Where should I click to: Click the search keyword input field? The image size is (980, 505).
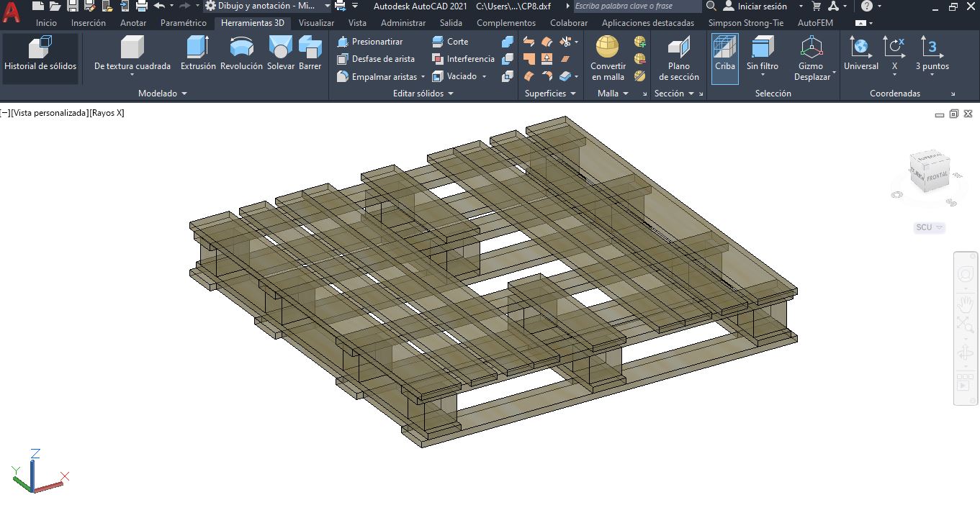(x=637, y=6)
